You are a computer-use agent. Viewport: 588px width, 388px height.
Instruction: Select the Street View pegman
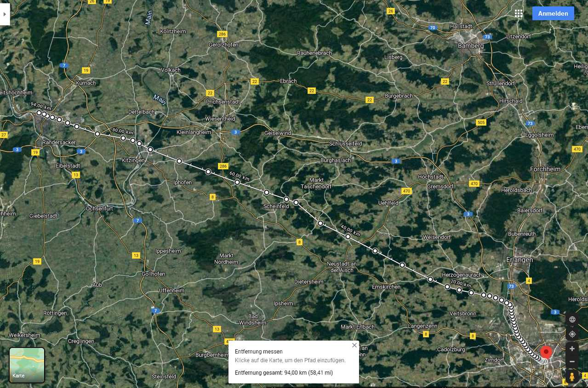pyautogui.click(x=572, y=376)
